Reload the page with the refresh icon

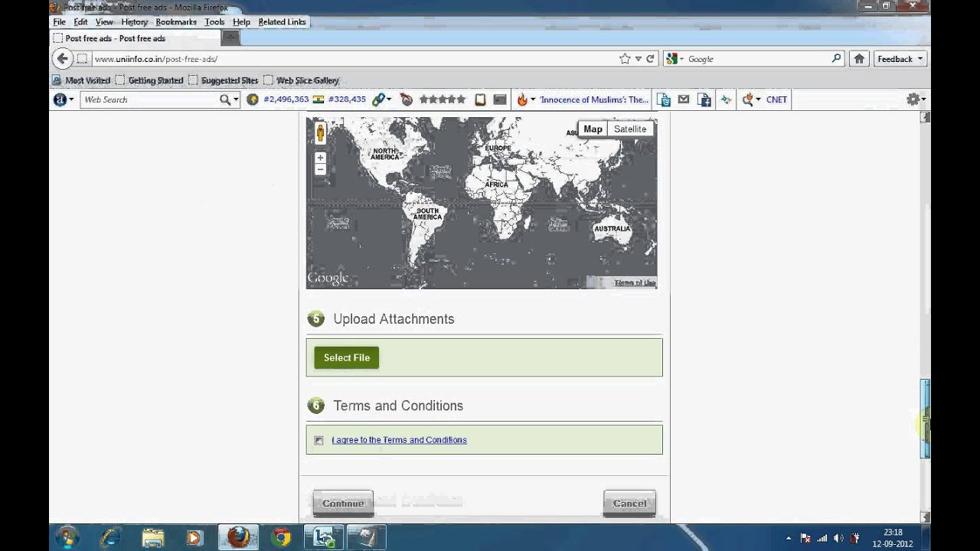click(x=650, y=59)
